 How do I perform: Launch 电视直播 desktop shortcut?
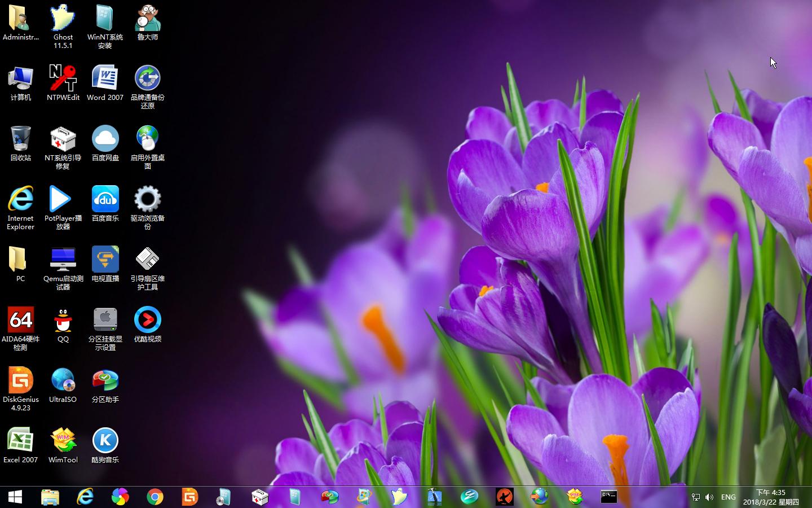[x=105, y=265]
